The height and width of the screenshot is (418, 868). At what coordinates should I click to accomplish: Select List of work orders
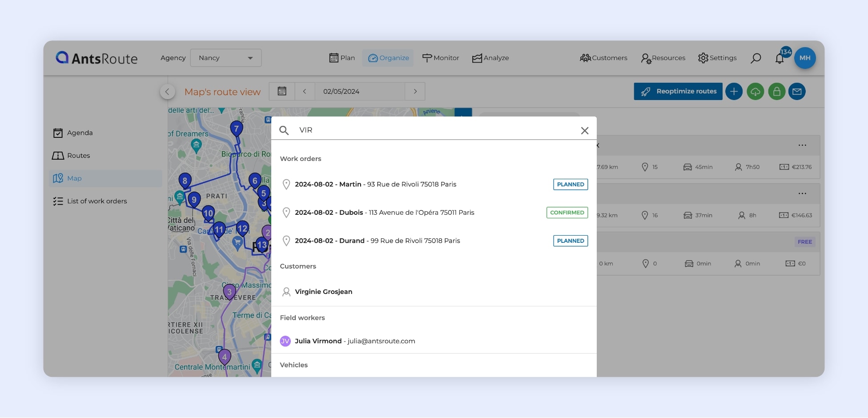96,201
